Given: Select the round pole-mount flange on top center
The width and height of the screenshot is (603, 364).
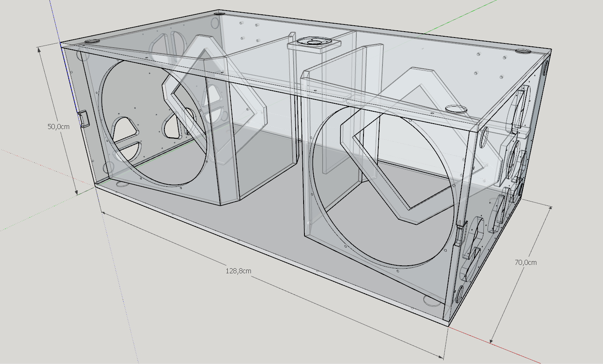Looking at the screenshot, I should tap(314, 42).
